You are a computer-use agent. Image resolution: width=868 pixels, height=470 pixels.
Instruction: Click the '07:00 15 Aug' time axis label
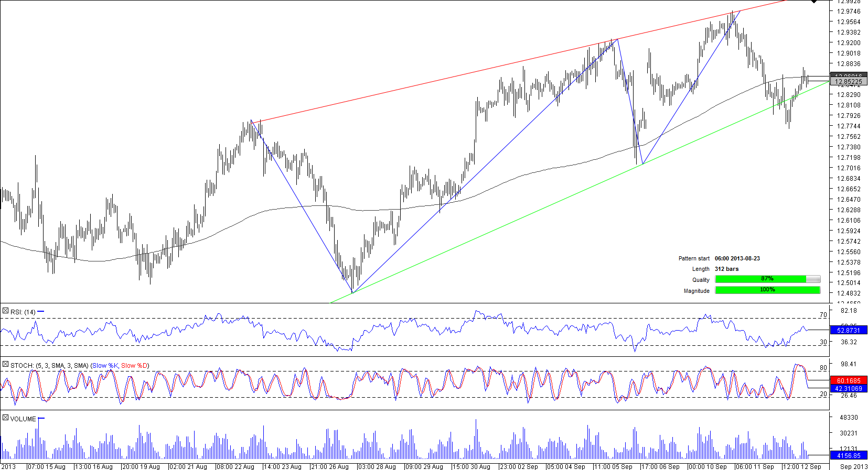click(x=46, y=466)
